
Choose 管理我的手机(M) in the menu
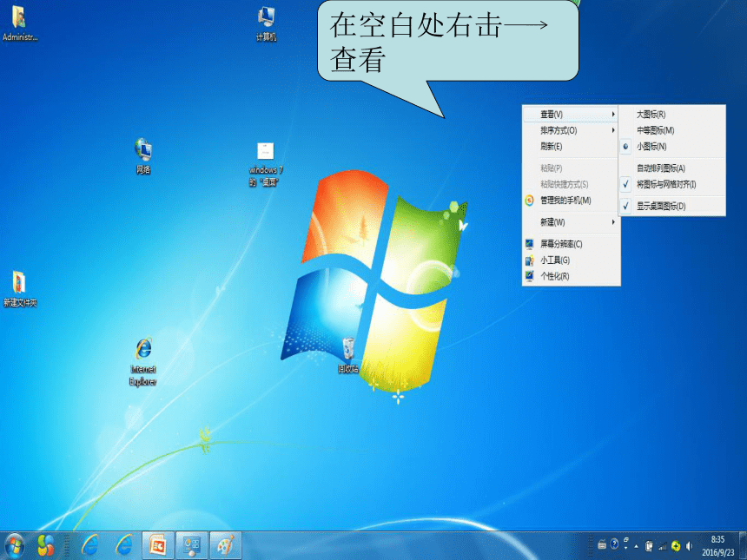point(571,201)
